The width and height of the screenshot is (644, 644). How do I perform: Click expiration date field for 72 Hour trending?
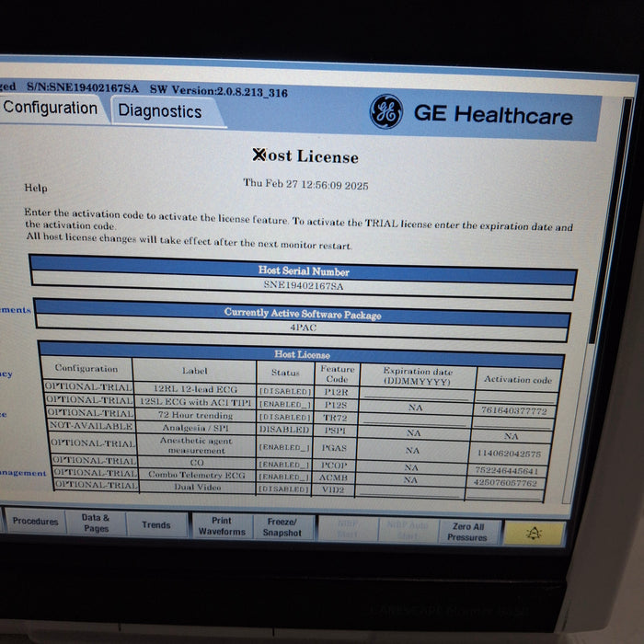click(x=414, y=420)
